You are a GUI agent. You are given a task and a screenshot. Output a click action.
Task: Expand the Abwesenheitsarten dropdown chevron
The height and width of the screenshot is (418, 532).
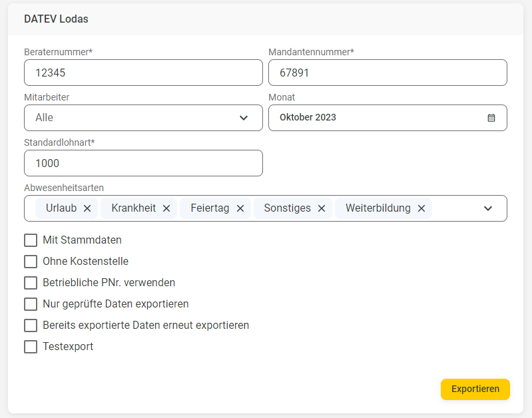pyautogui.click(x=488, y=208)
